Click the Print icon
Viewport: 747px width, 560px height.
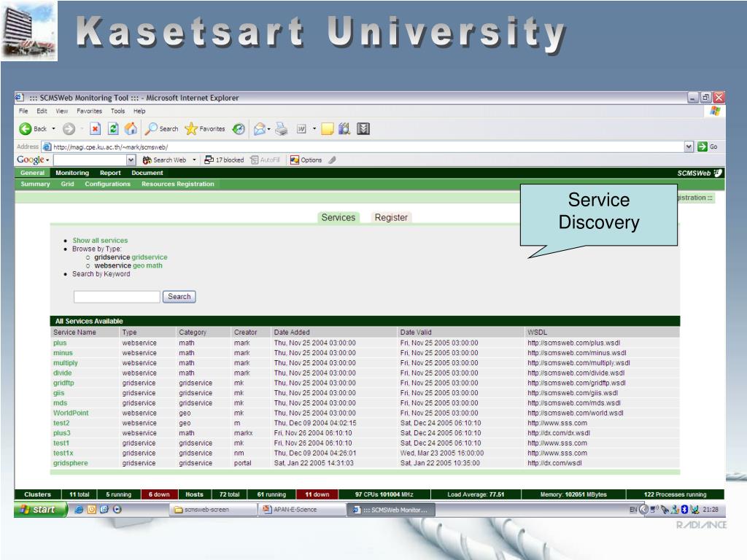tap(282, 128)
